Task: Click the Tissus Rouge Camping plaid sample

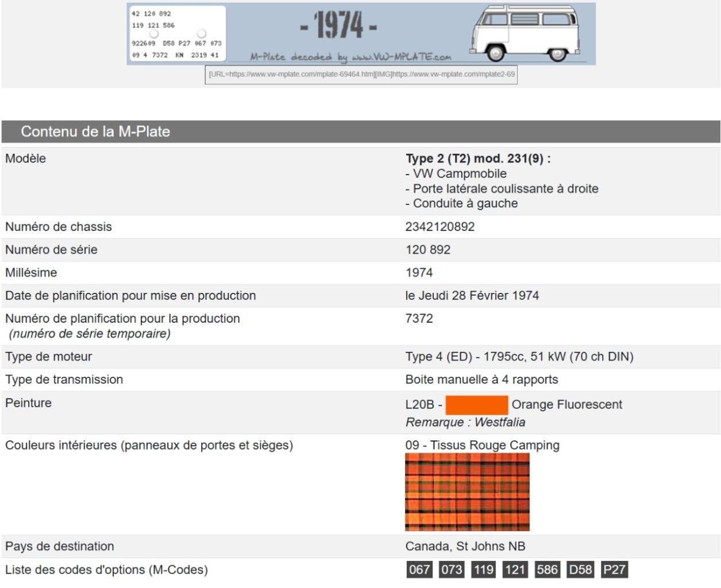Action: point(467,492)
